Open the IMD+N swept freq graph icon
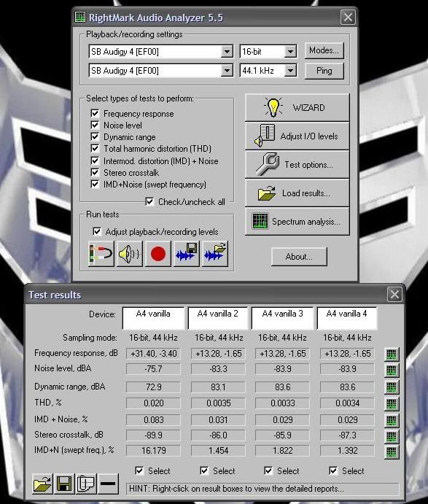 391,451
